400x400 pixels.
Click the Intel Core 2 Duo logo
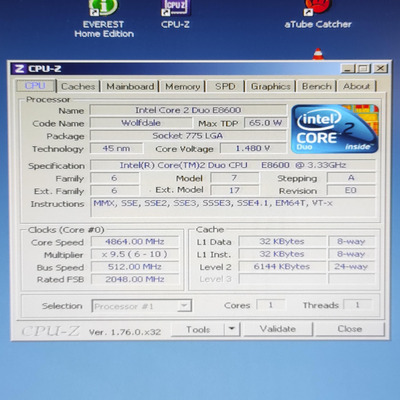[335, 129]
